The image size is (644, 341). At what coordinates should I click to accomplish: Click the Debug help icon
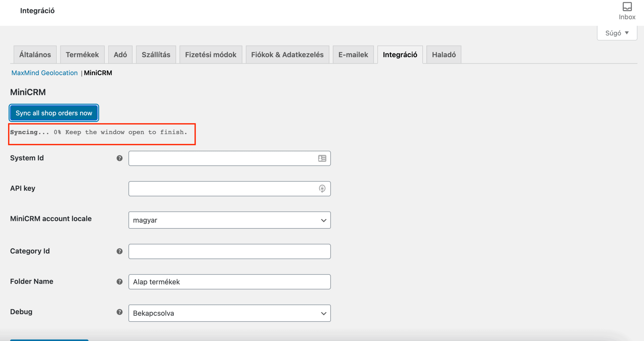click(x=119, y=312)
